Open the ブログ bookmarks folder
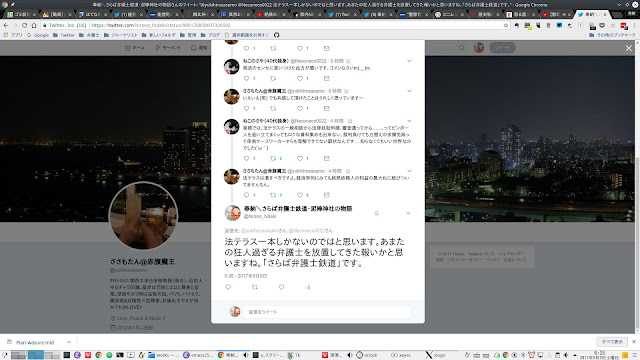The image size is (640, 360). point(211,35)
